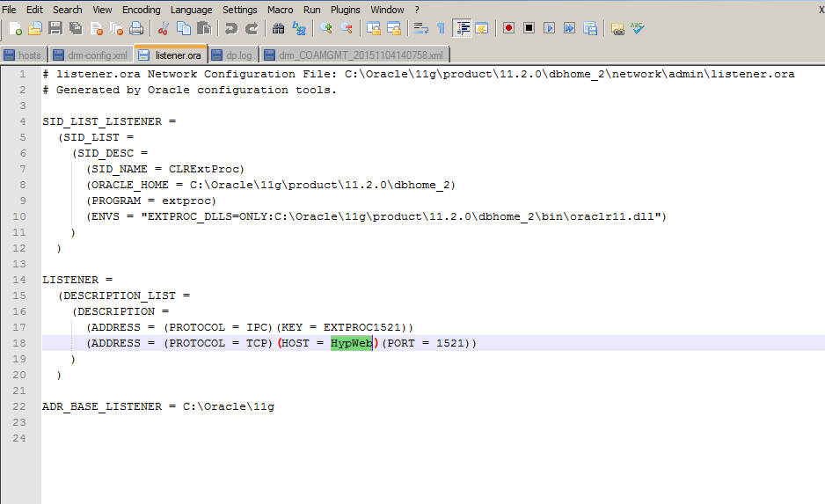Expand the Language menu

tap(191, 10)
